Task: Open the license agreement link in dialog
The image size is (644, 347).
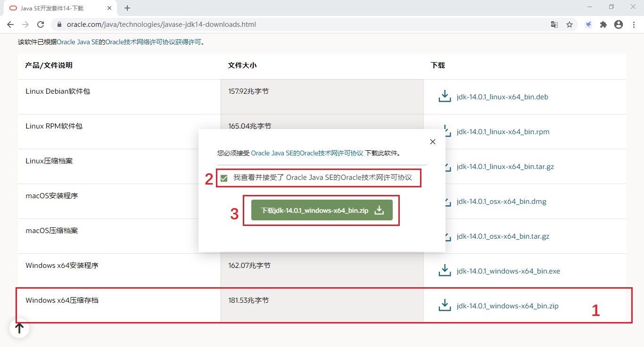Action: pyautogui.click(x=307, y=153)
